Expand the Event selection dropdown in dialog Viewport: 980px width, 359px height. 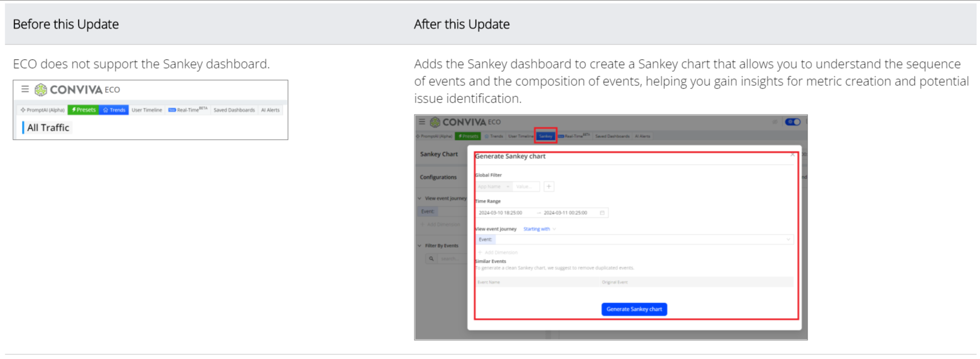(788, 240)
